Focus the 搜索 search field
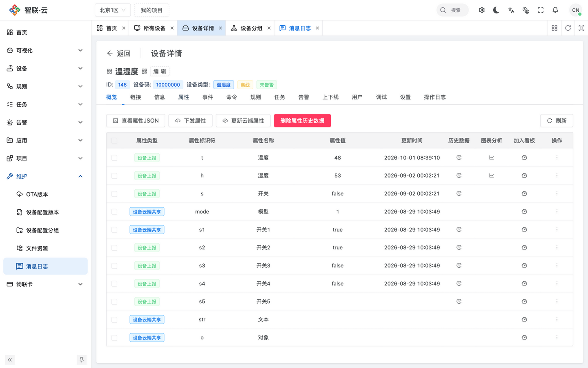This screenshot has height=368, width=588. [452, 10]
